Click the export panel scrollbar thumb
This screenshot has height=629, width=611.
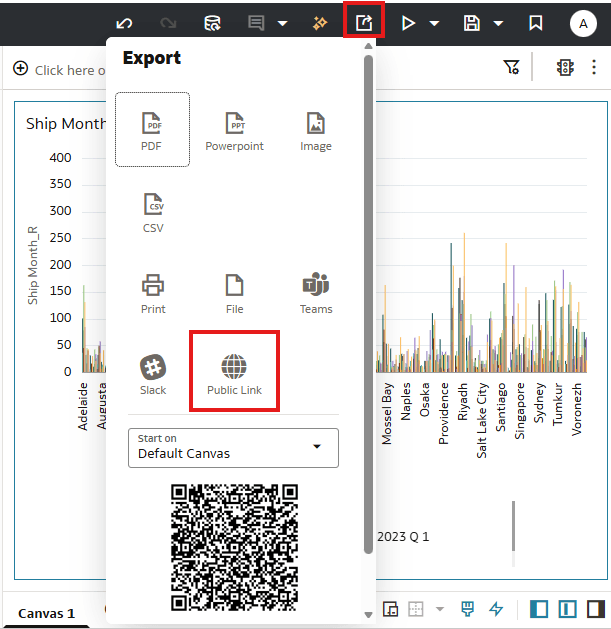(x=368, y=305)
